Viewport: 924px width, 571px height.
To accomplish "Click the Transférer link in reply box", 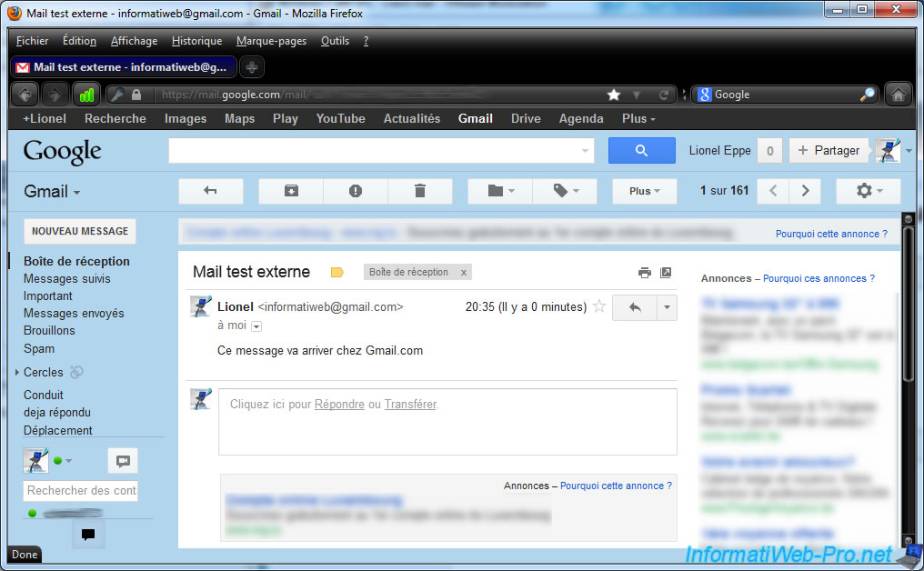I will click(x=410, y=405).
